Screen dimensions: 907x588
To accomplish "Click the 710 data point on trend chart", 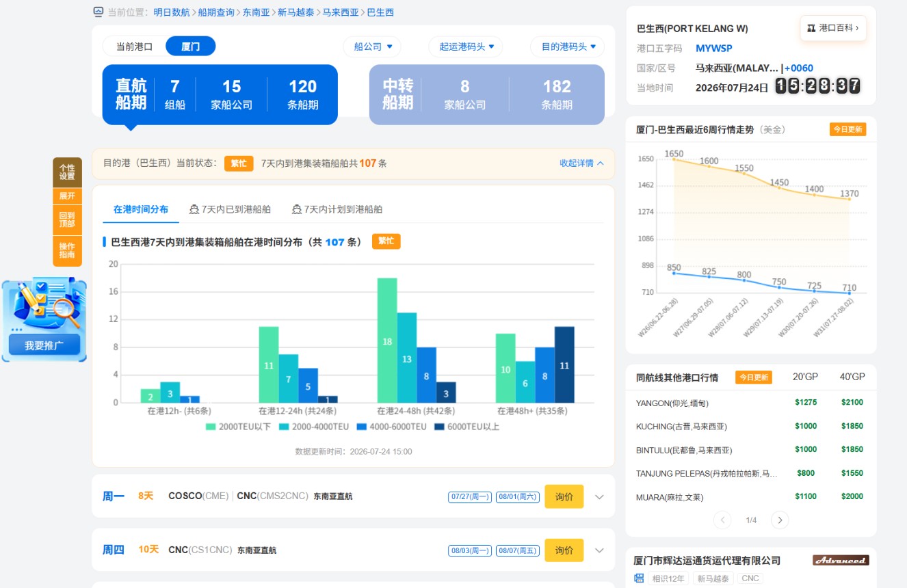I will coord(850,293).
